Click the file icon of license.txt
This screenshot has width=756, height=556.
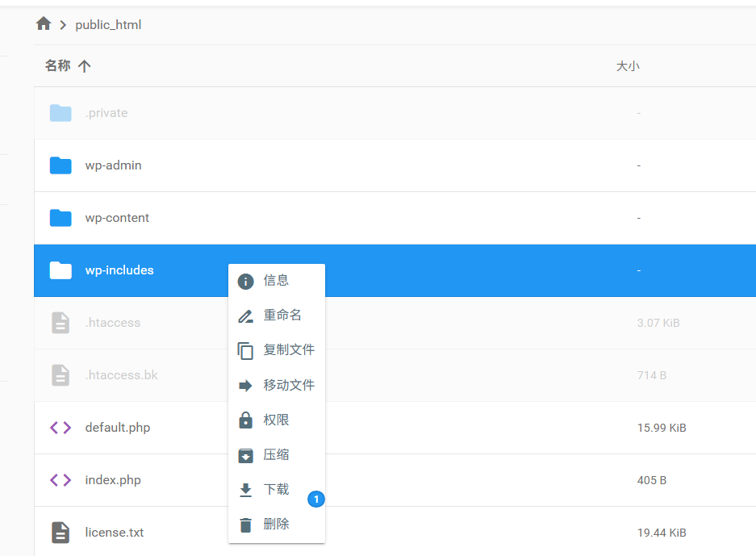click(61, 532)
